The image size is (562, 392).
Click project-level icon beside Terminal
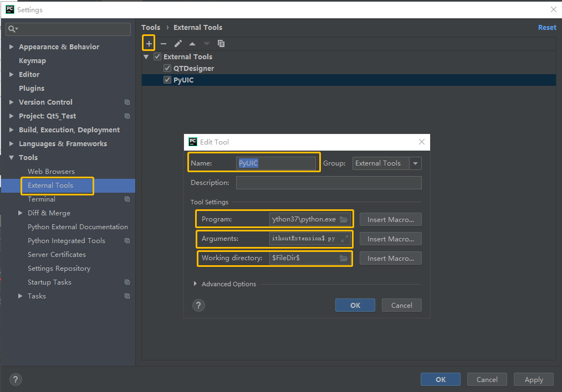click(127, 199)
